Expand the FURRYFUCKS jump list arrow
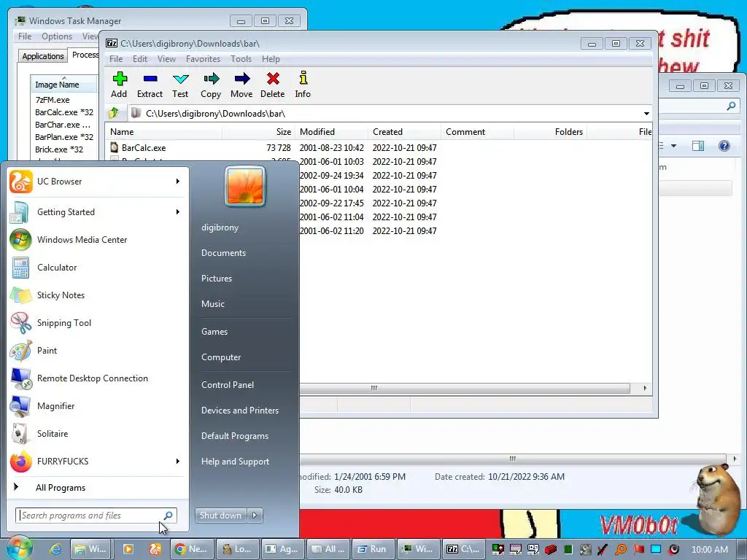Viewport: 747px width, 560px height. coord(178,461)
